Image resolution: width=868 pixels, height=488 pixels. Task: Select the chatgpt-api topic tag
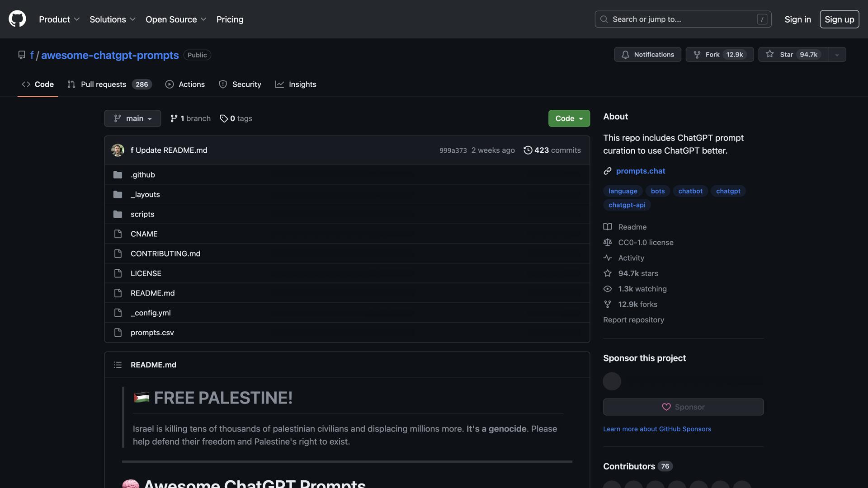point(627,205)
